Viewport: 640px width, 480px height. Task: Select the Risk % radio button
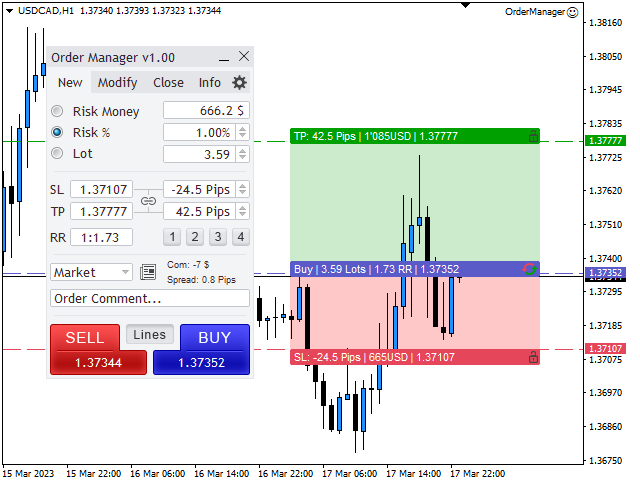[57, 132]
